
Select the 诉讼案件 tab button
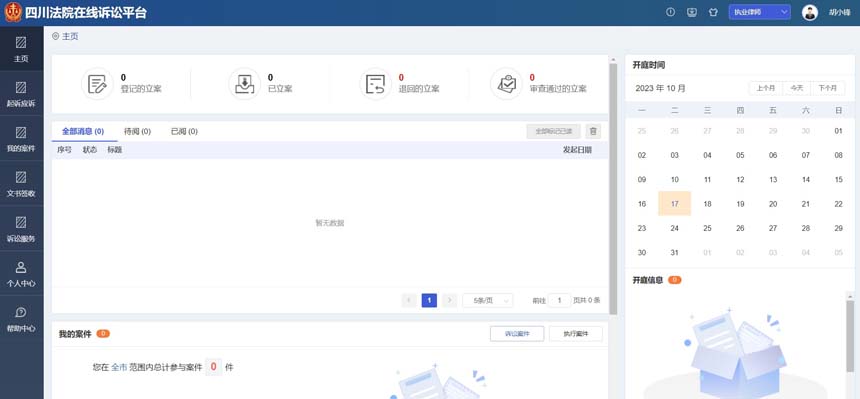click(x=517, y=334)
